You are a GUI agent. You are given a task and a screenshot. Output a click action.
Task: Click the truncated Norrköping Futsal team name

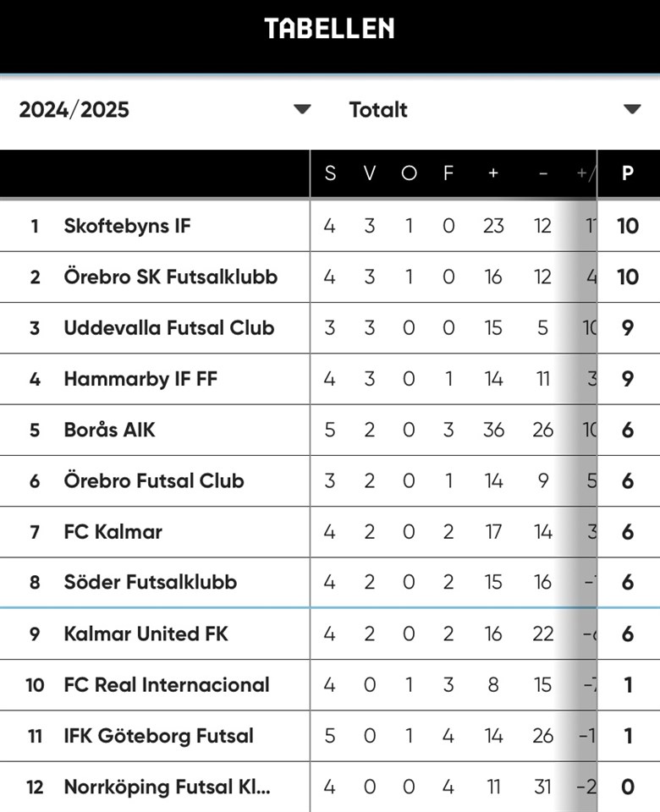point(167,787)
